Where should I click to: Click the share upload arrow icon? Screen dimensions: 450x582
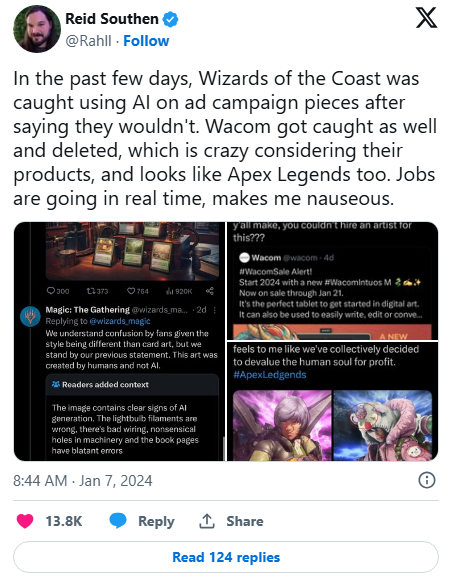(207, 521)
